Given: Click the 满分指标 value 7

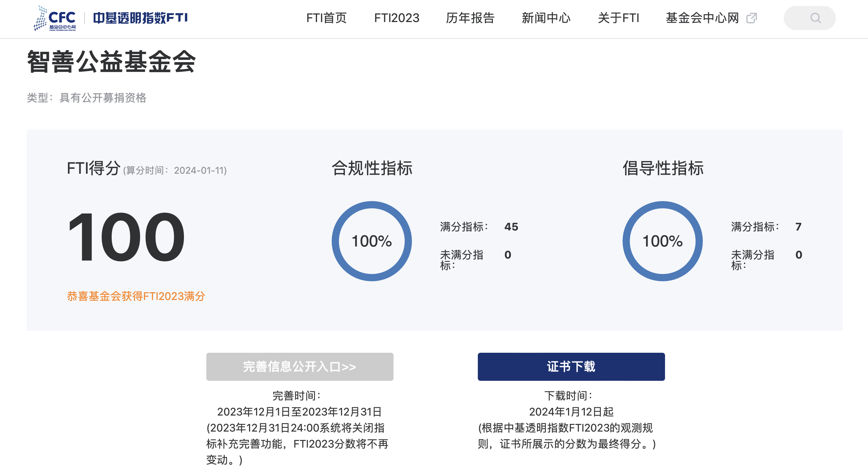Looking at the screenshot, I should pos(798,226).
